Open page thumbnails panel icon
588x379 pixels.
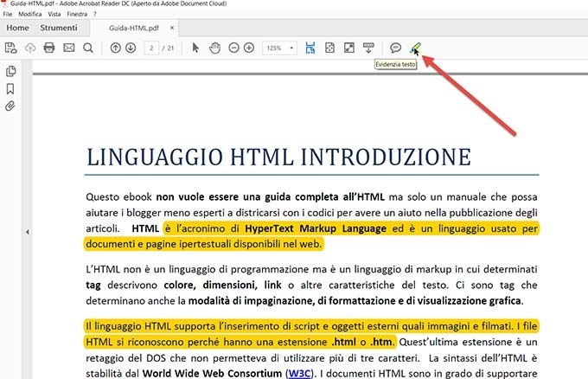(x=11, y=71)
